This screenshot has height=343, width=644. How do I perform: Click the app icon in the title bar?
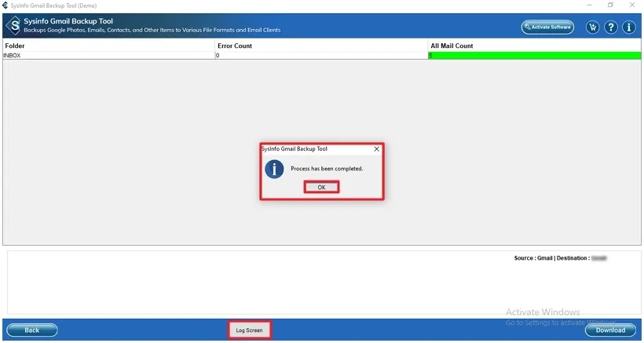5,5
